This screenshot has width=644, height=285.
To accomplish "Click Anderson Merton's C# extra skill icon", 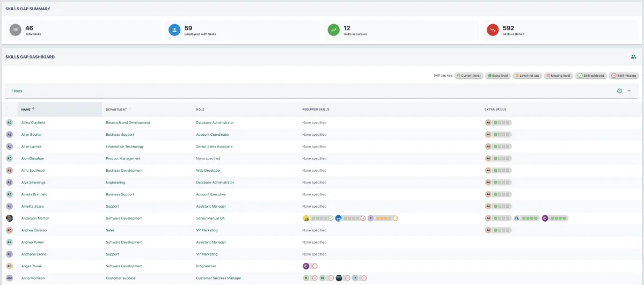I will pos(545,218).
